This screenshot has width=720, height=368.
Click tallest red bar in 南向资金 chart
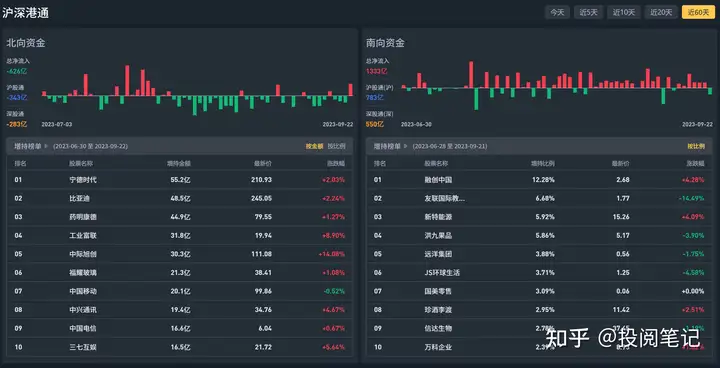(471, 74)
